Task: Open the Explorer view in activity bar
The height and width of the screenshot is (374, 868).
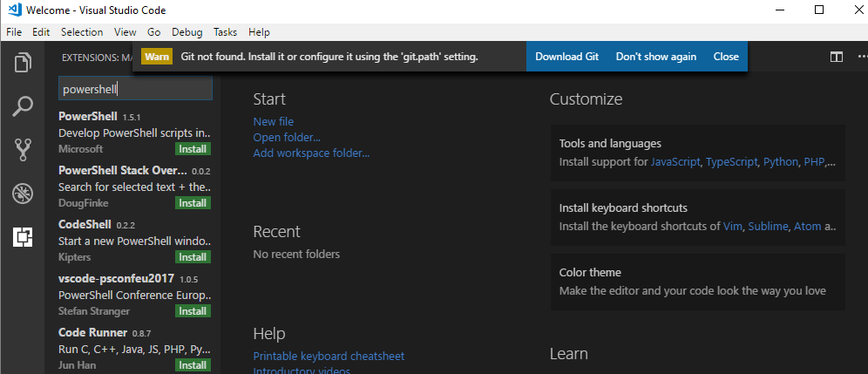Action: [23, 62]
